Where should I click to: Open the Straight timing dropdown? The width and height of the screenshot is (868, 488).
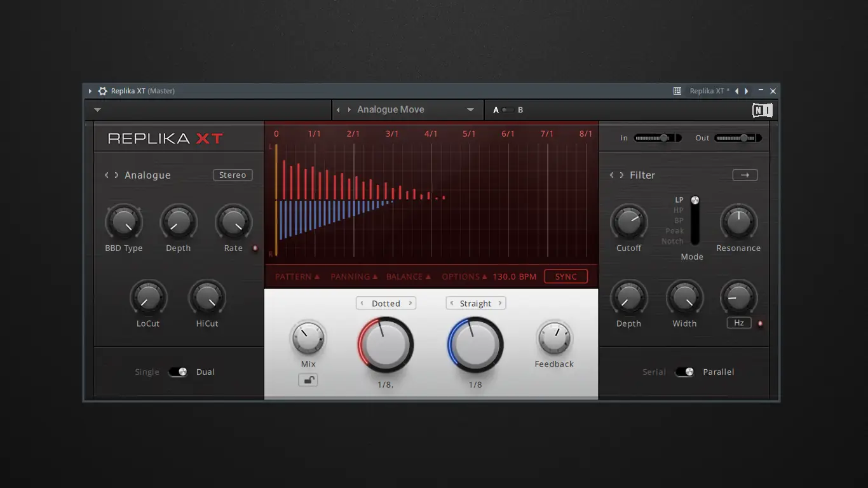pos(476,304)
